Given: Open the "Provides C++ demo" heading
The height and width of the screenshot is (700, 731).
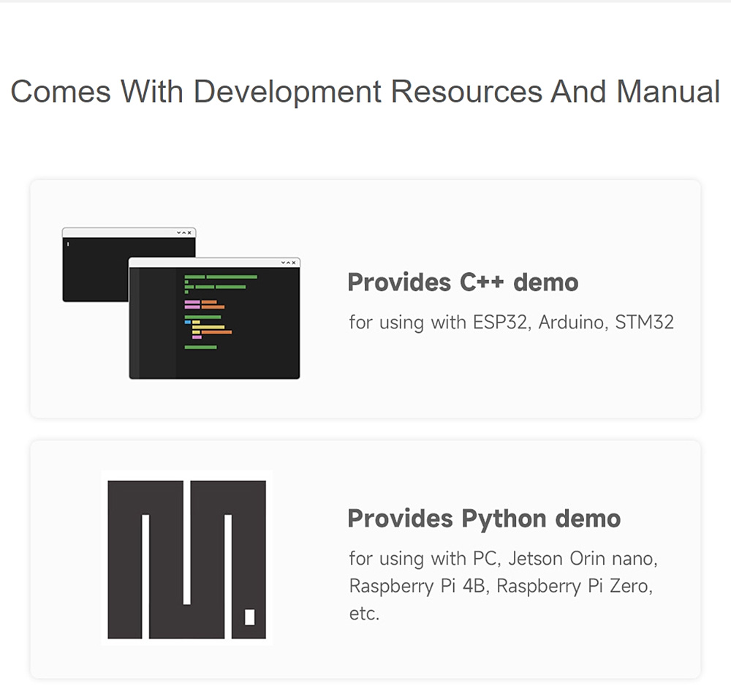Looking at the screenshot, I should click(462, 282).
